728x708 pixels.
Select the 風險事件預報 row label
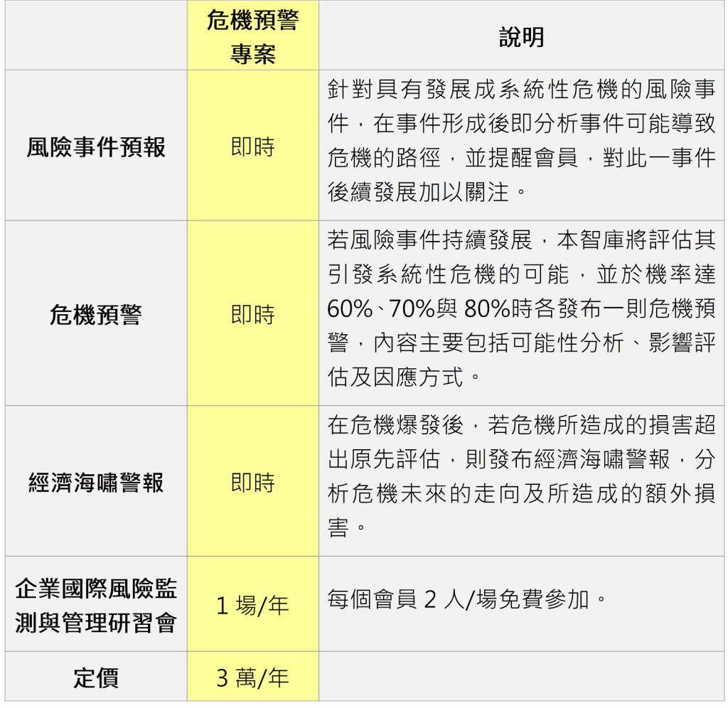[x=96, y=147]
